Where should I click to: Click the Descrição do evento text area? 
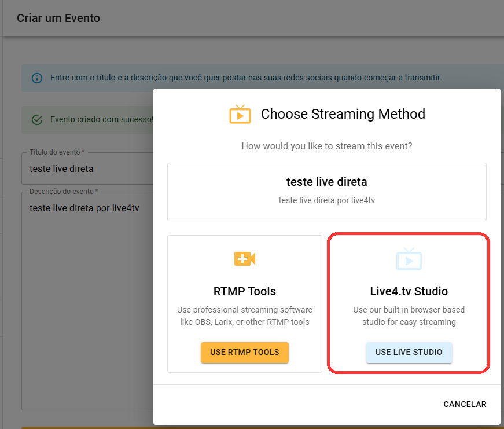tap(87, 301)
